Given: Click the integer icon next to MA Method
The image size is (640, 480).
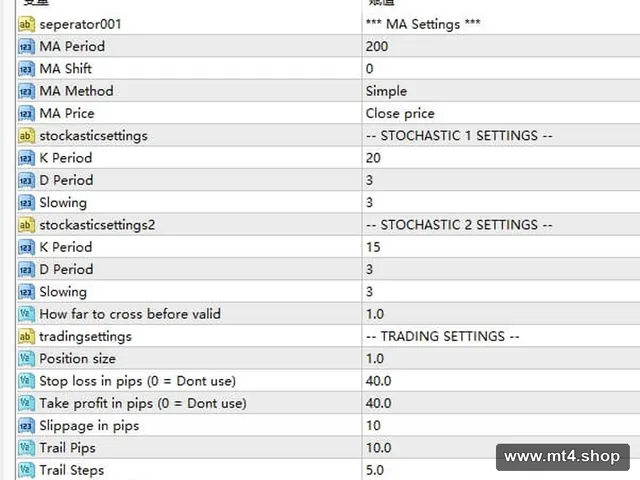Looking at the screenshot, I should coord(26,91).
